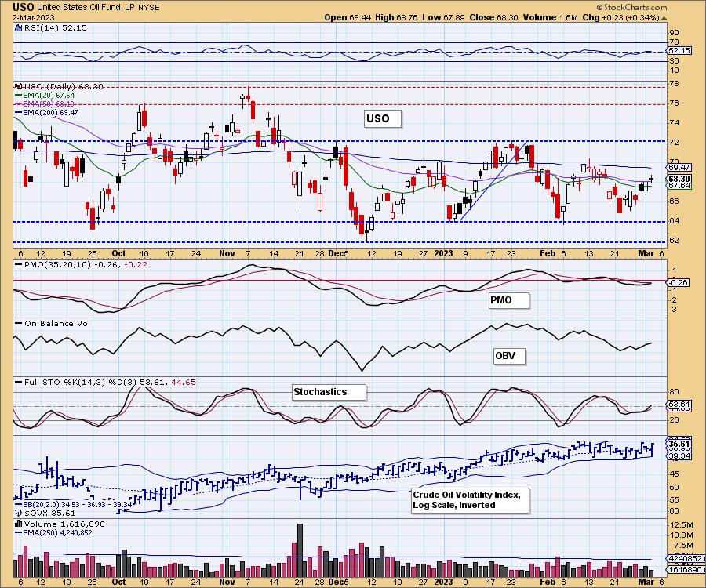Click the 68.30 price axis tag

pyautogui.click(x=679, y=179)
